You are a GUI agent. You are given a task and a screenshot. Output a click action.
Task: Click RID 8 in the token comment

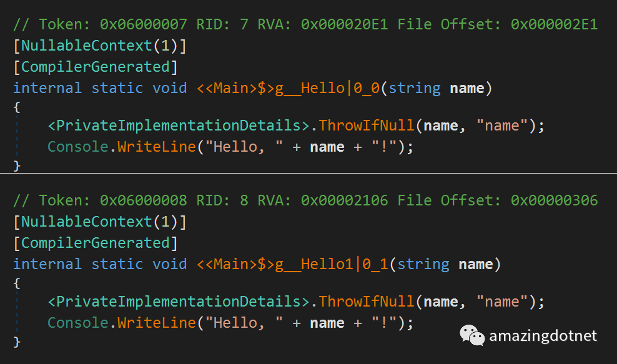point(244,200)
